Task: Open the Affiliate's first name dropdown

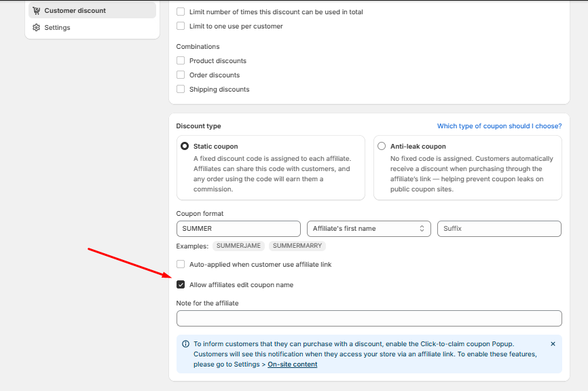Action: tap(369, 229)
